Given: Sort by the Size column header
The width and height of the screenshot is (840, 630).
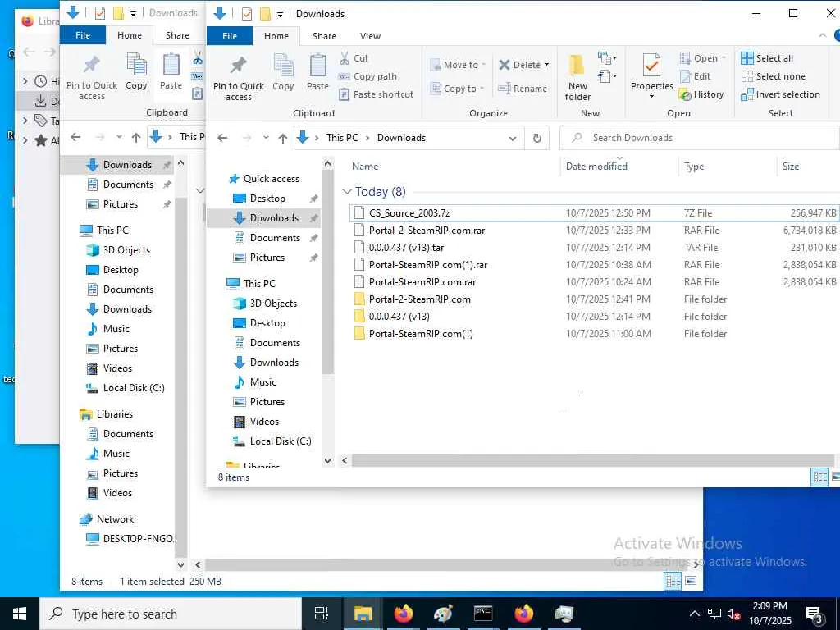Looking at the screenshot, I should pyautogui.click(x=790, y=167).
